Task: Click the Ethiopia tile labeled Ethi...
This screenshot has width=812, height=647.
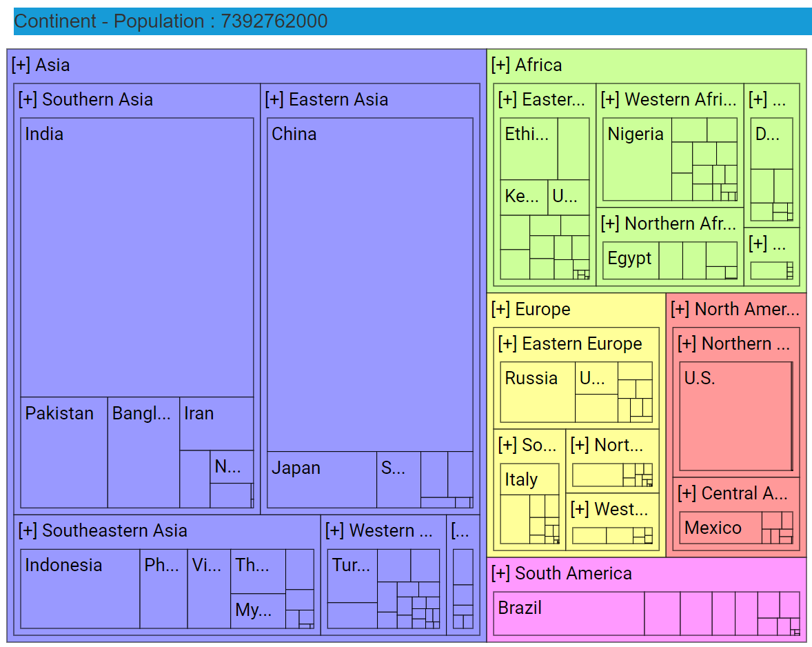Action: 529,149
